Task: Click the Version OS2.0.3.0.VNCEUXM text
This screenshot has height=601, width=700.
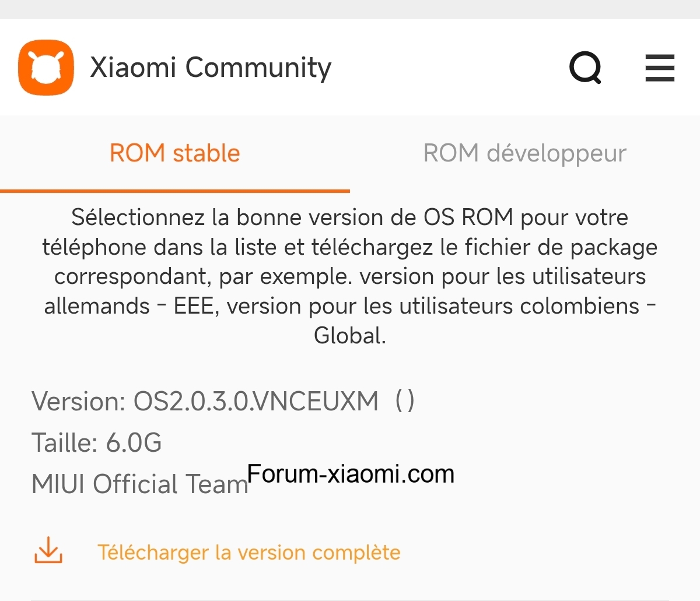Action: click(205, 402)
